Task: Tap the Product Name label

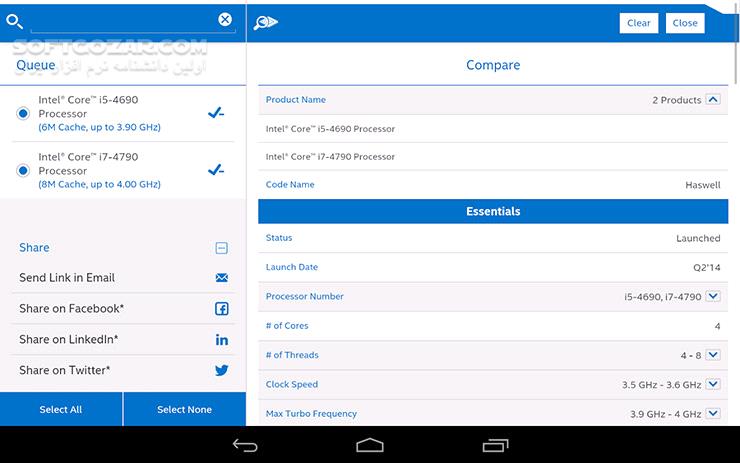Action: click(296, 100)
